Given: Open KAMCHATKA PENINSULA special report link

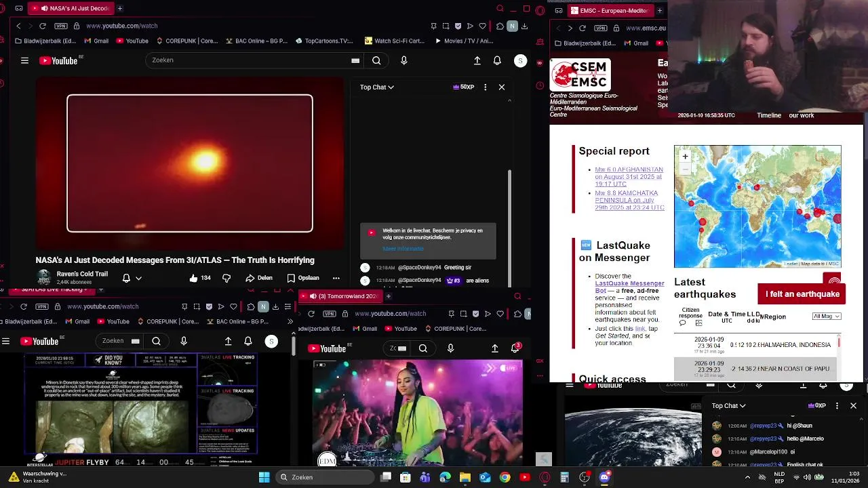Looking at the screenshot, I should click(x=629, y=200).
